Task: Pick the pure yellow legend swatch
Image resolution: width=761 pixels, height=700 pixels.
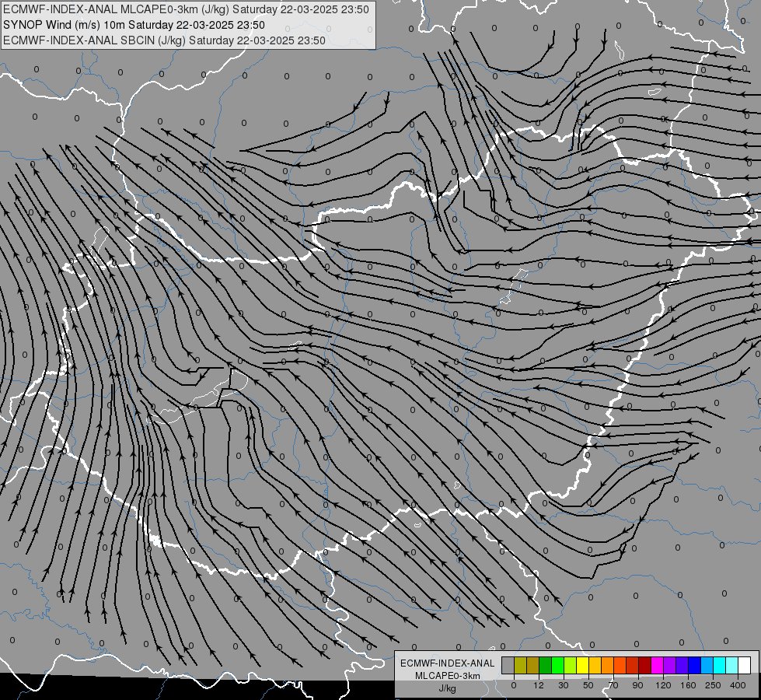Action: 582,665
